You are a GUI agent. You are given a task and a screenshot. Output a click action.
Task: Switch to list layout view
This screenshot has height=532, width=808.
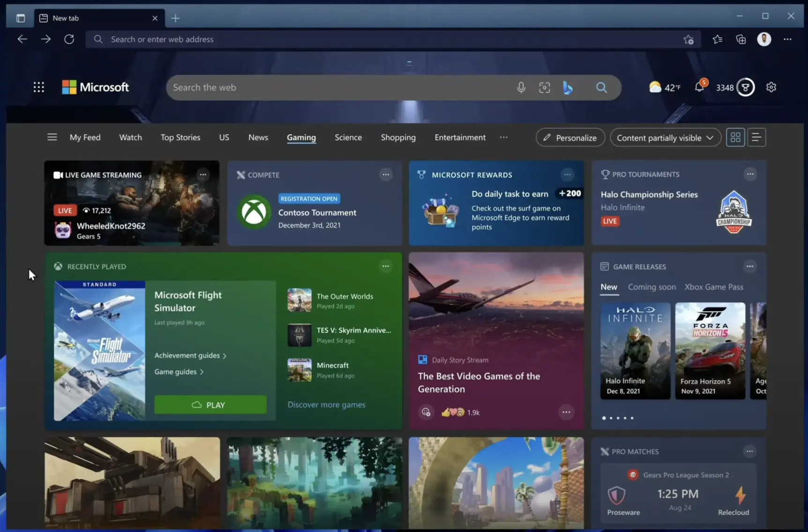[x=756, y=137]
